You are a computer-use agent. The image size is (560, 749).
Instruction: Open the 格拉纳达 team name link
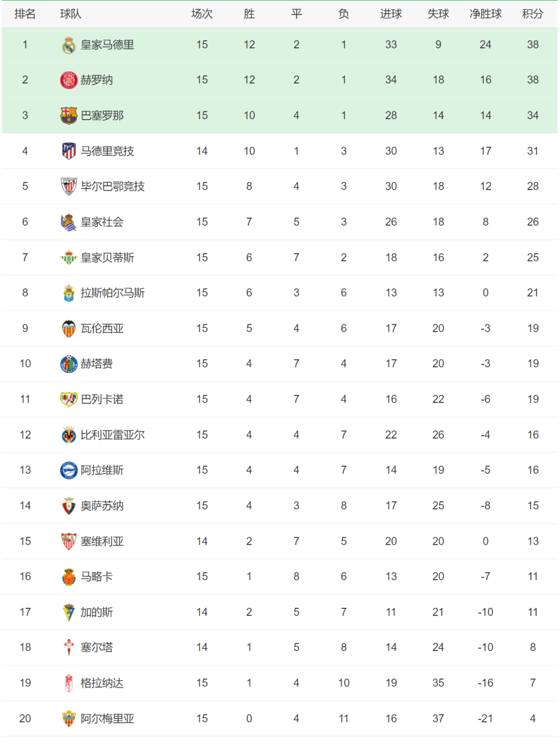102,683
